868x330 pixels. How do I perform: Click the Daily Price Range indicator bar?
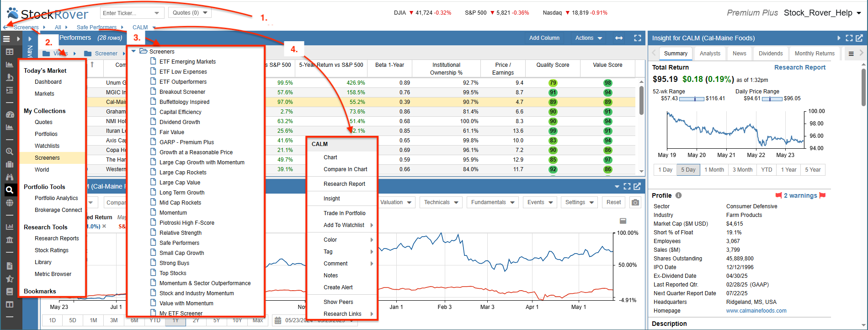tap(772, 98)
